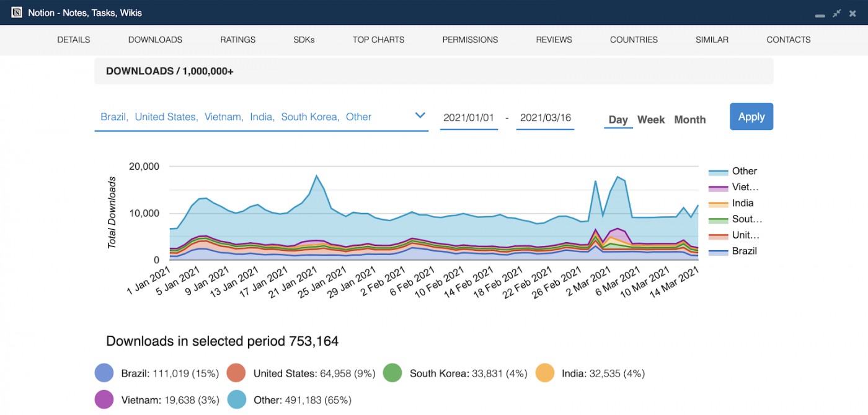The width and height of the screenshot is (868, 415).
Task: Click the 'Brazil: 111,019 (15%)' text
Action: coord(170,373)
